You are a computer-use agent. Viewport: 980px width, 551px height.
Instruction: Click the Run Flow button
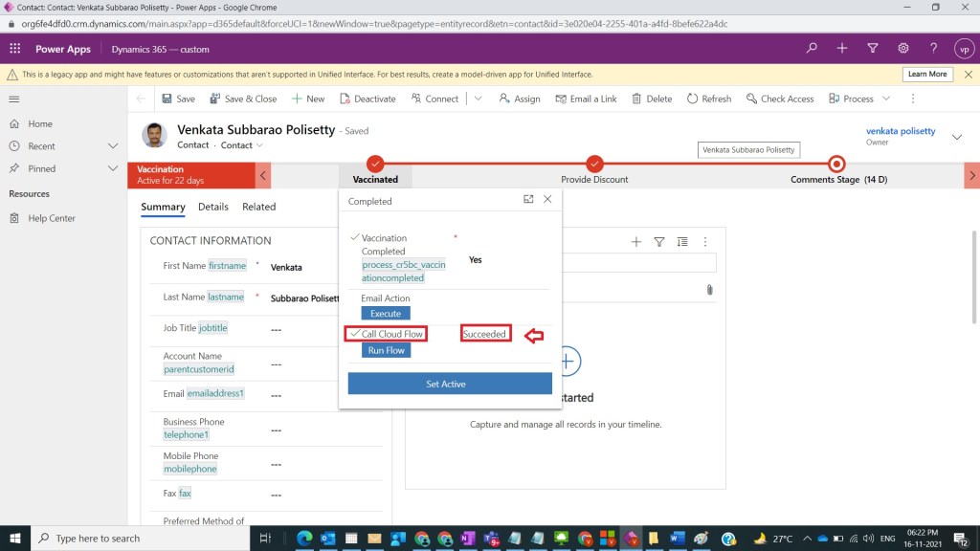pos(387,351)
